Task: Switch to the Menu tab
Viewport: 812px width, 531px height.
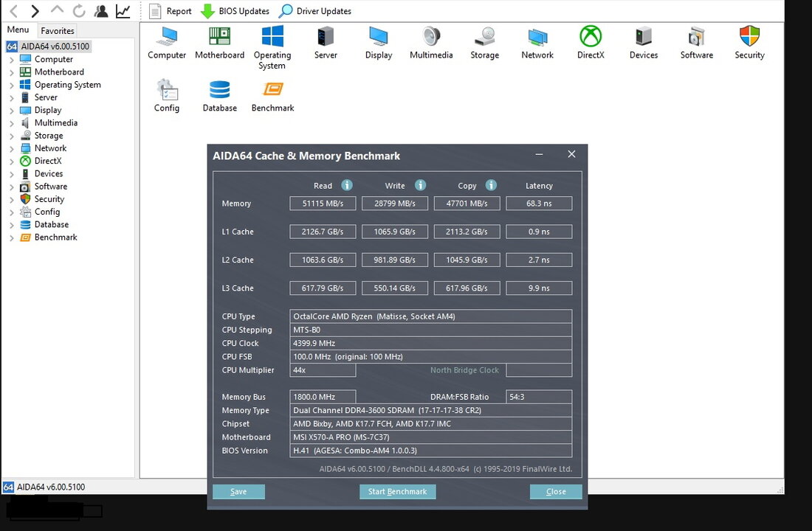Action: coord(18,29)
